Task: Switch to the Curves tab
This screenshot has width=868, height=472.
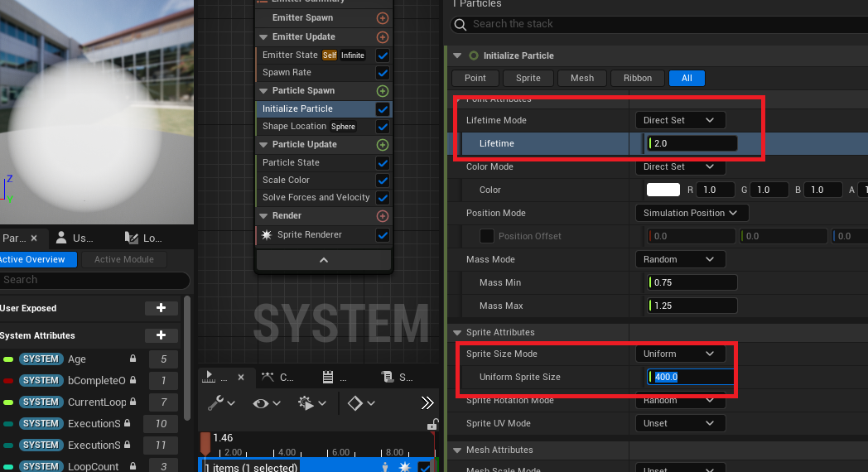Action: click(278, 378)
